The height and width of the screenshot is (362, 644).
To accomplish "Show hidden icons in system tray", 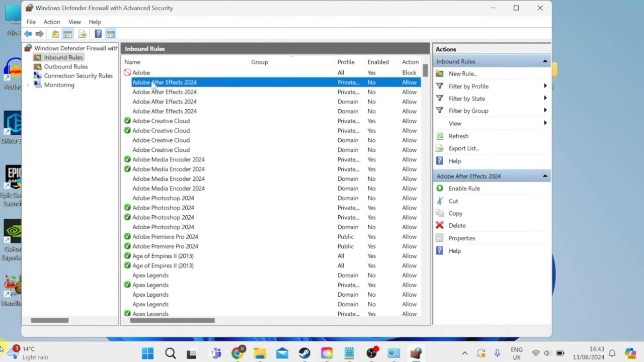I will click(x=465, y=353).
